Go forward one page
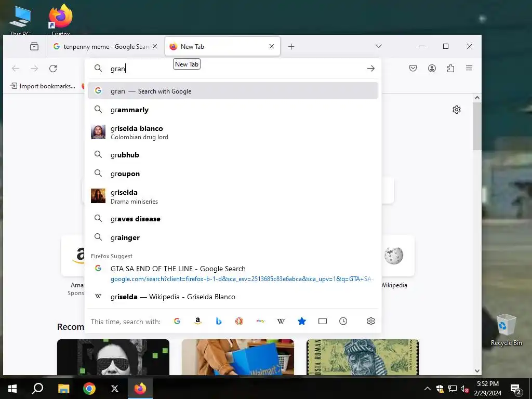The height and width of the screenshot is (399, 532). (34, 69)
